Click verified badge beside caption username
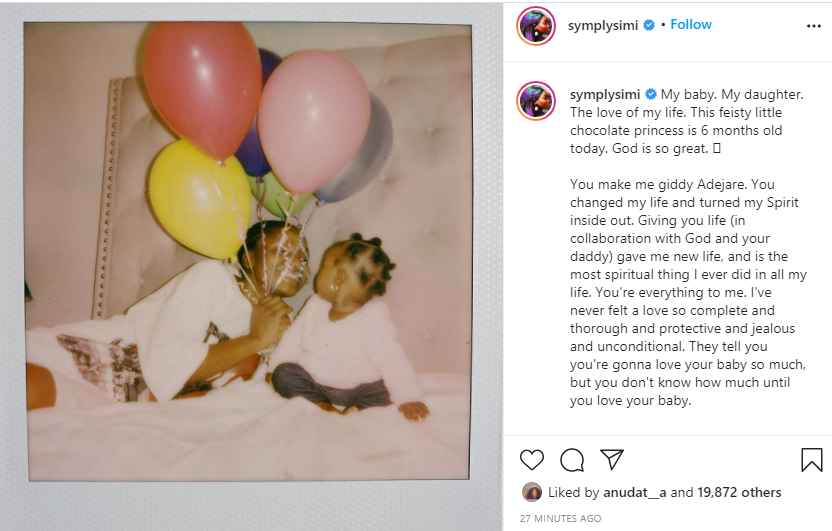This screenshot has width=832, height=531. (x=651, y=94)
